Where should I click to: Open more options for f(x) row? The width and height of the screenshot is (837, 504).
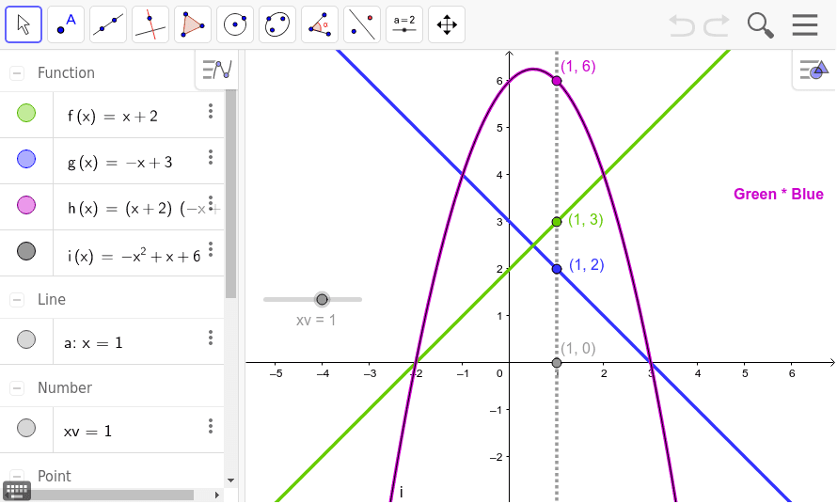211,111
